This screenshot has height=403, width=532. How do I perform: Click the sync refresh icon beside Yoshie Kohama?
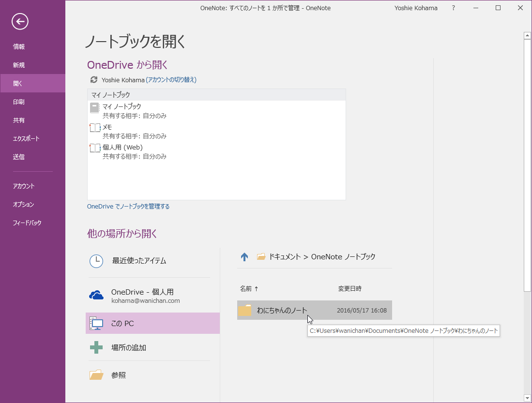[93, 80]
